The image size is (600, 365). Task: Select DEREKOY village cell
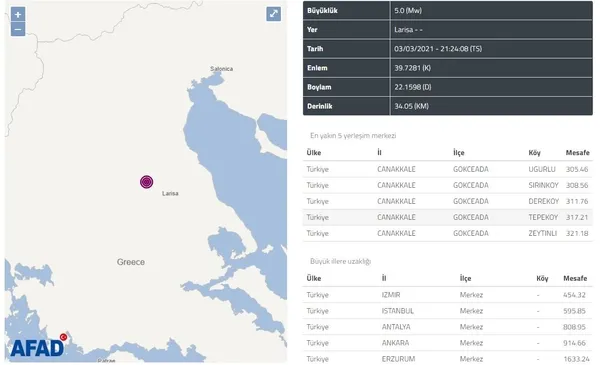(544, 201)
